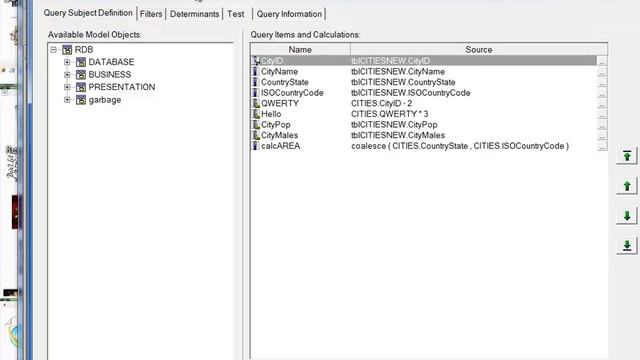
Task: Move selected query item down one
Action: [627, 216]
